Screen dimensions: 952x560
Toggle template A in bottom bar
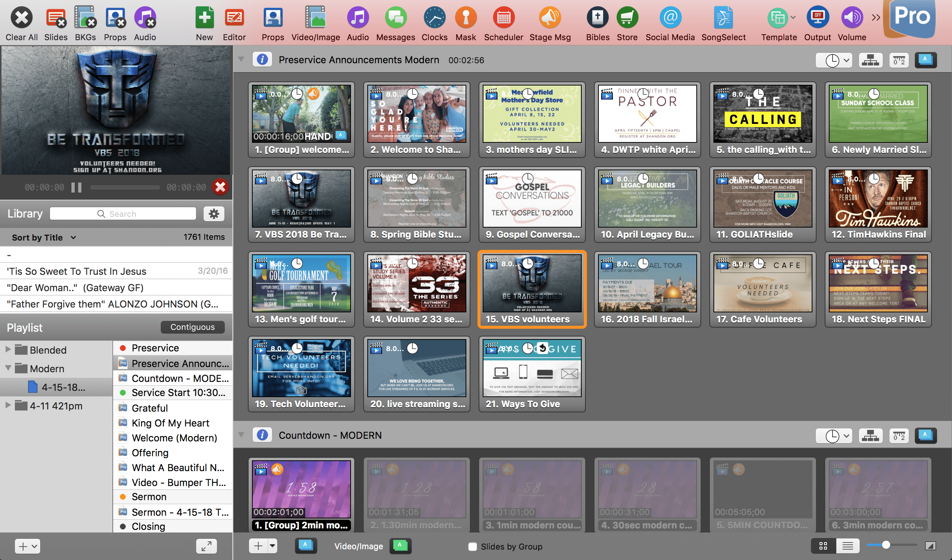(305, 545)
